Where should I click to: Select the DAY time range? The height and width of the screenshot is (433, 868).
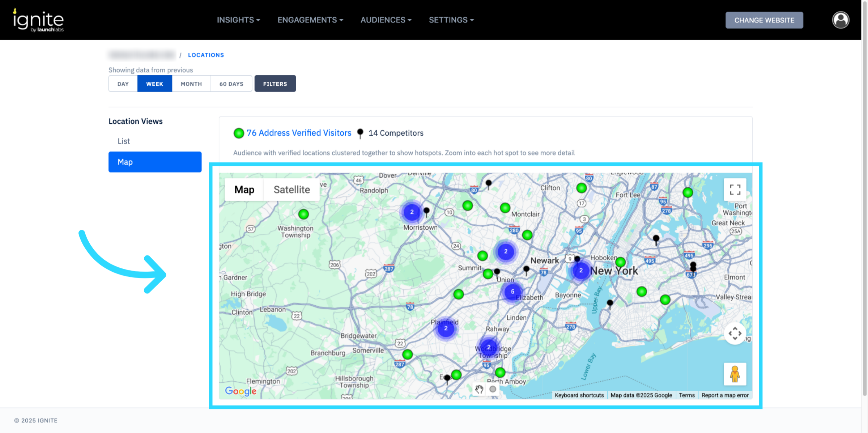click(x=123, y=84)
